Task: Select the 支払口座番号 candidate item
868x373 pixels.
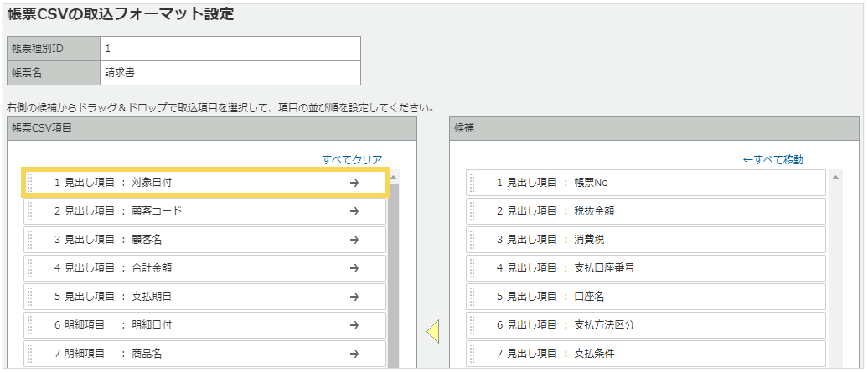Action: (x=645, y=268)
